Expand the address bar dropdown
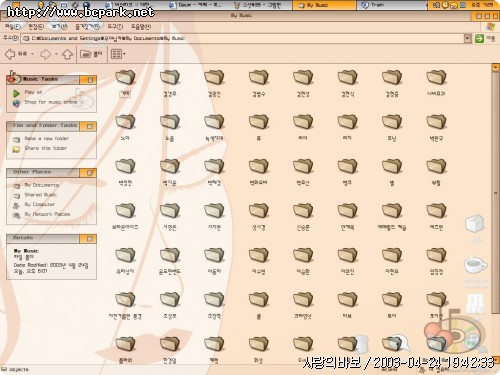 click(467, 38)
